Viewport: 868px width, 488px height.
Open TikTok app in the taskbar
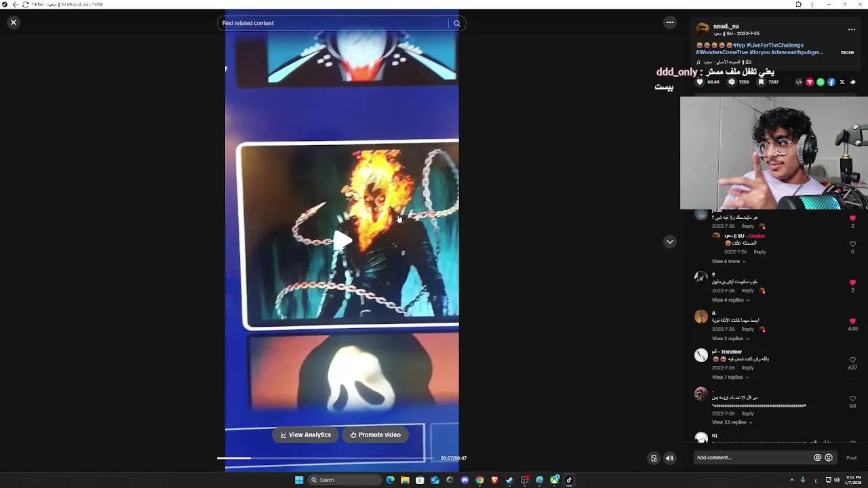click(569, 480)
